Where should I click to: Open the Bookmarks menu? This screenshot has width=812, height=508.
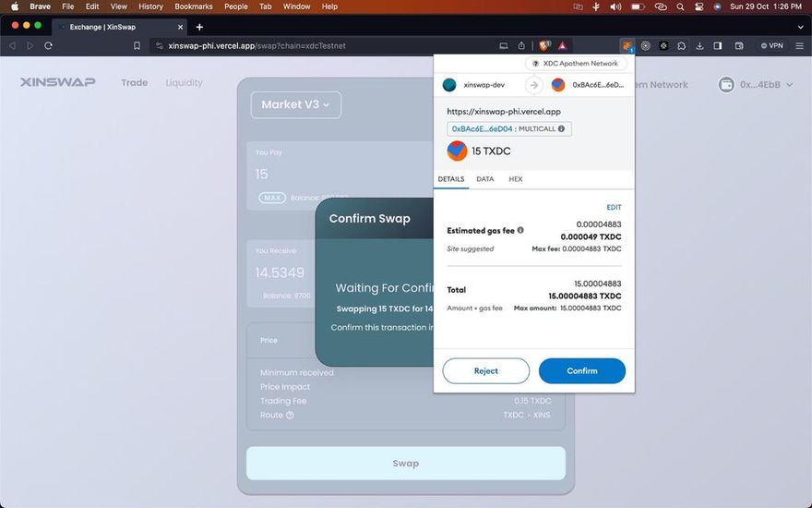pos(194,6)
